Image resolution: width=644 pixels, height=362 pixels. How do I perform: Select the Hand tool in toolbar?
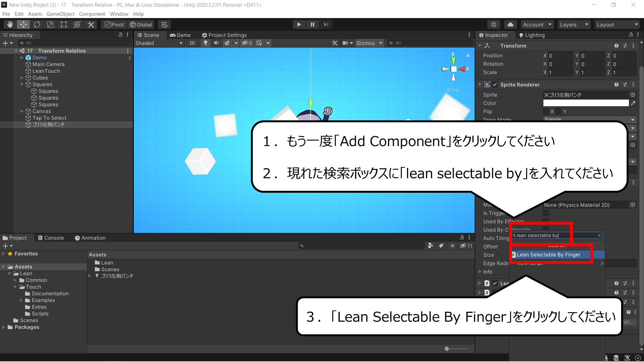pyautogui.click(x=10, y=24)
